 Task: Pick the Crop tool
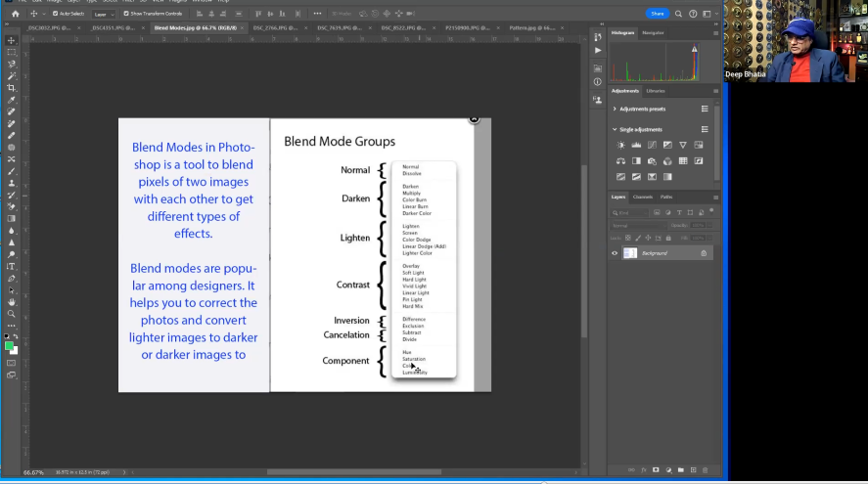pyautogui.click(x=12, y=88)
